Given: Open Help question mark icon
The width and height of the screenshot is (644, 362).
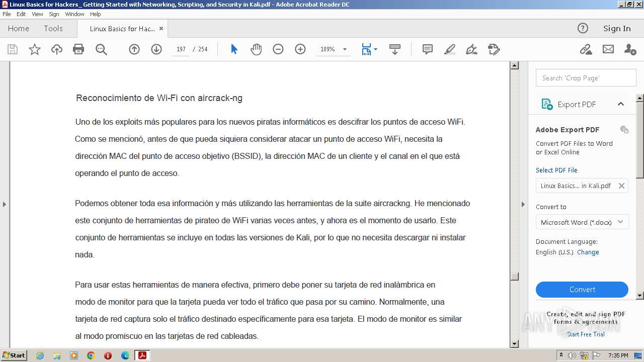Looking at the screenshot, I should tap(583, 28).
